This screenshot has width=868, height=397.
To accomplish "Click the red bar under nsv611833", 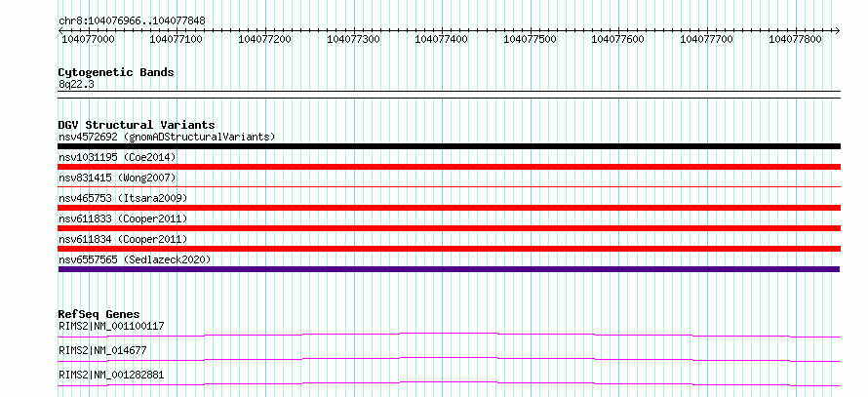I will [x=449, y=228].
